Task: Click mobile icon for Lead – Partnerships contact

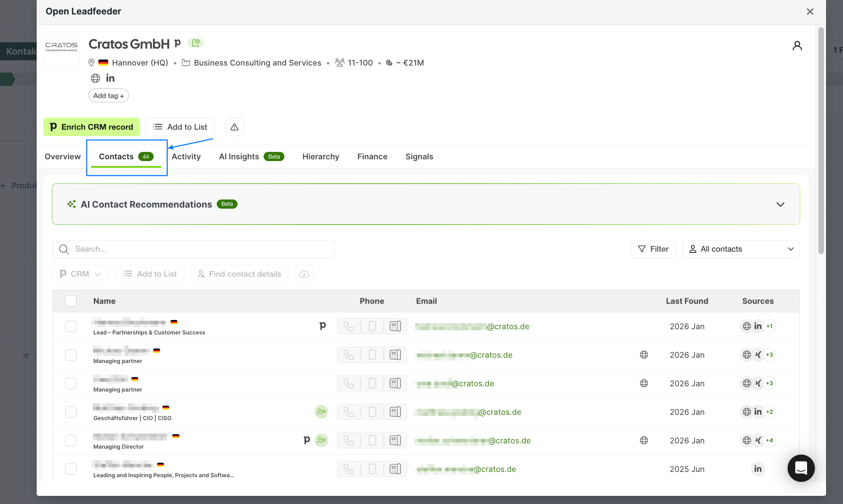Action: (372, 326)
